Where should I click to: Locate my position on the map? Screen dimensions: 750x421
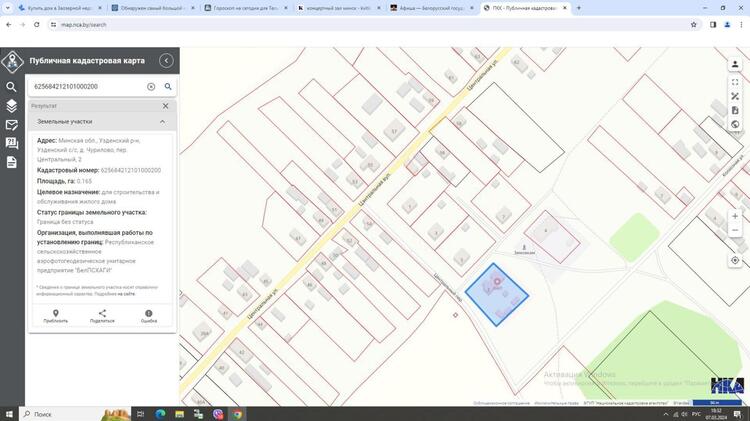click(x=735, y=260)
